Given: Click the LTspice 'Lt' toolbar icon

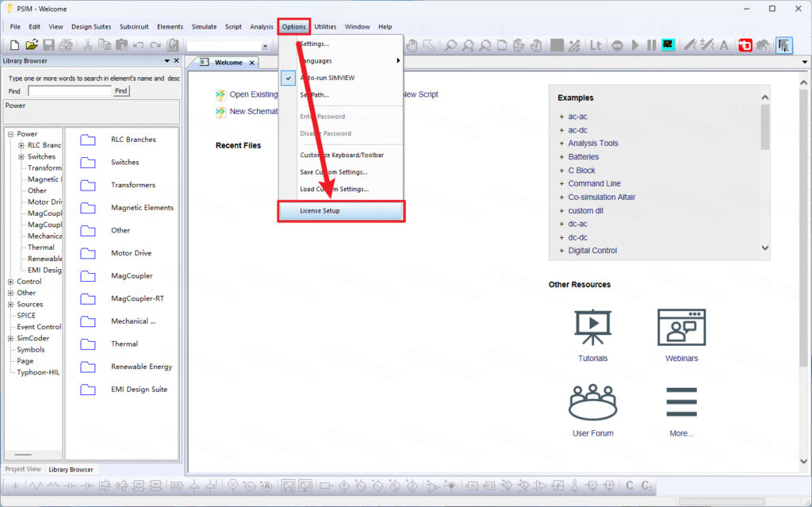Looking at the screenshot, I should (x=596, y=45).
